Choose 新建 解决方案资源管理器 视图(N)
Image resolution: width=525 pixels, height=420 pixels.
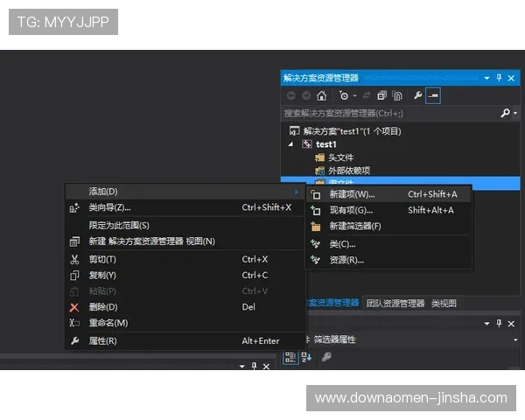[x=185, y=241]
